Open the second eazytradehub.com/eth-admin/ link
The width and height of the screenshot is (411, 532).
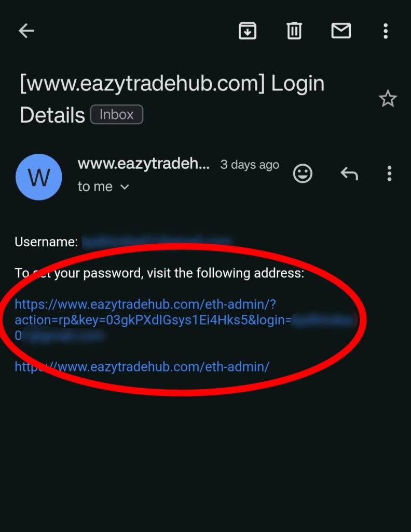[142, 367]
